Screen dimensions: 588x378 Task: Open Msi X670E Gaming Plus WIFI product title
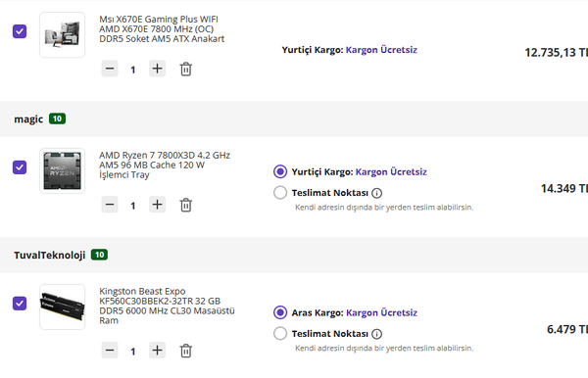click(162, 28)
